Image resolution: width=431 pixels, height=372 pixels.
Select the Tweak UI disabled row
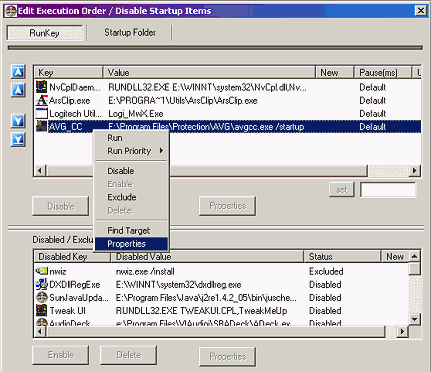click(222, 310)
